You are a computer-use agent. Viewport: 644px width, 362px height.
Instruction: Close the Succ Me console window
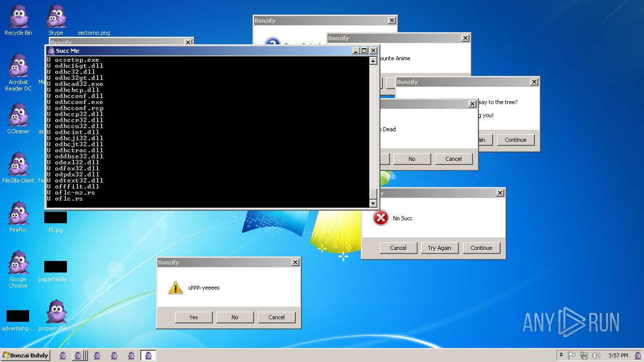click(x=373, y=51)
